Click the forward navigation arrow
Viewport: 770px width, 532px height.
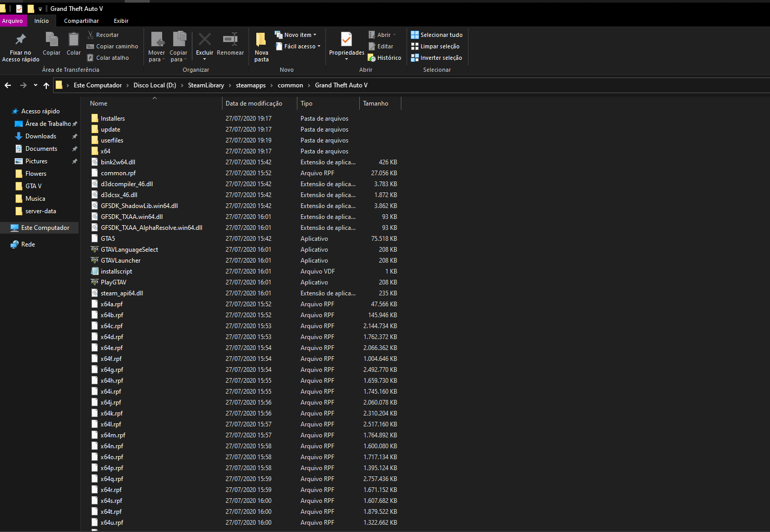(x=23, y=85)
